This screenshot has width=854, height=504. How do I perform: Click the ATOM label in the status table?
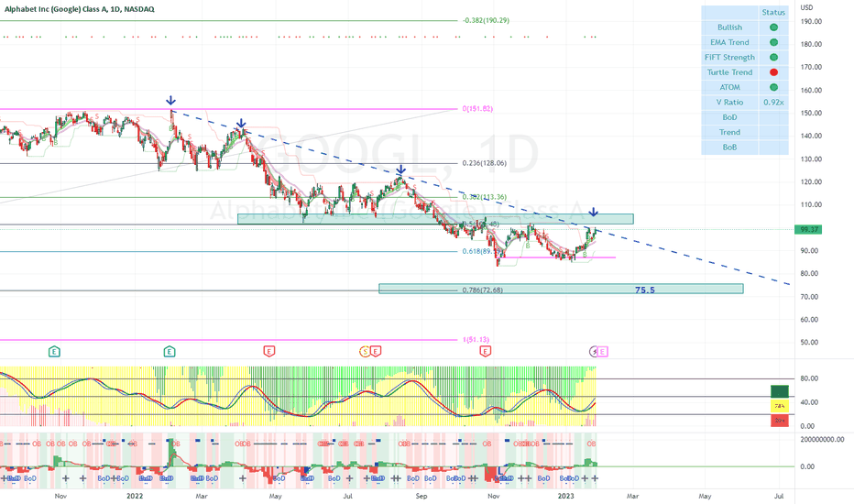point(729,87)
